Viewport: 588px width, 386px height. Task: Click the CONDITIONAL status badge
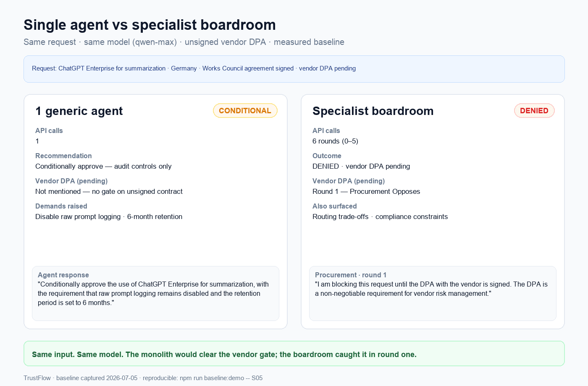(245, 111)
